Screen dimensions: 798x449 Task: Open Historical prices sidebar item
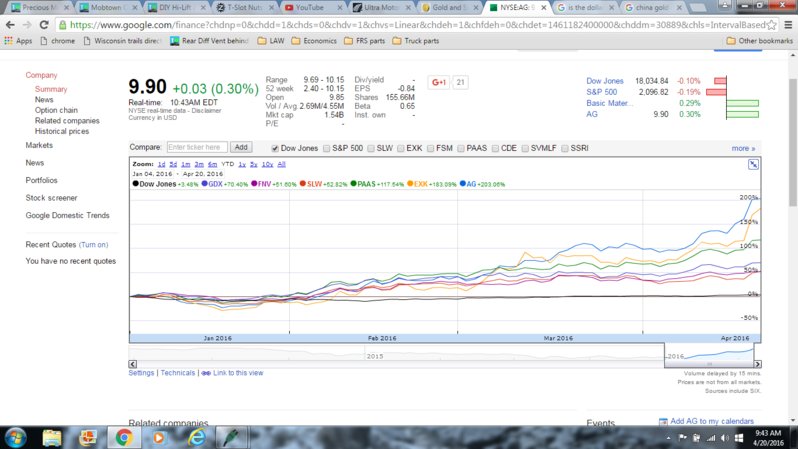pyautogui.click(x=62, y=131)
